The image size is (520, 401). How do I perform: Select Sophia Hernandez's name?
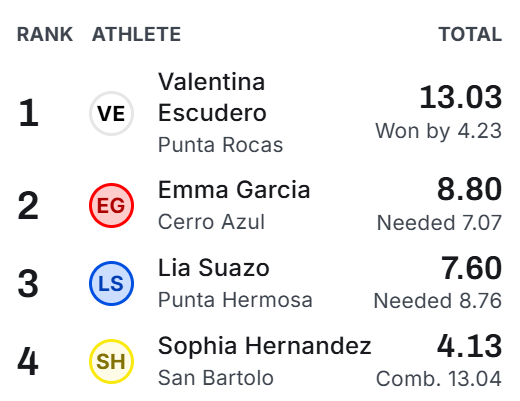tap(265, 346)
